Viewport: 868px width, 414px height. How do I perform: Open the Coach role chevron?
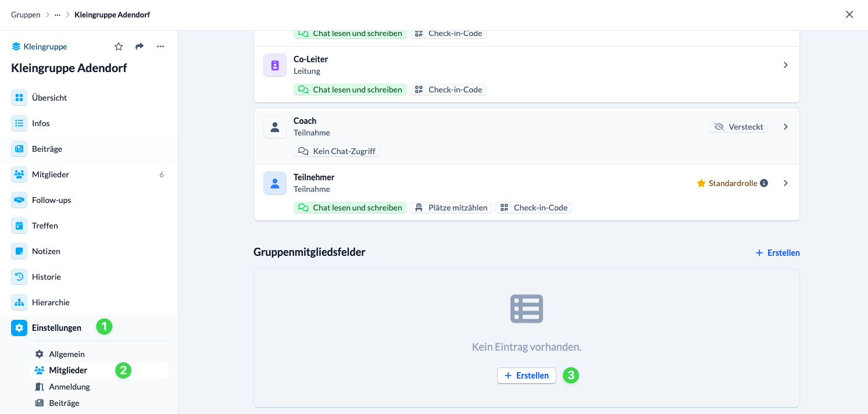pyautogui.click(x=785, y=127)
